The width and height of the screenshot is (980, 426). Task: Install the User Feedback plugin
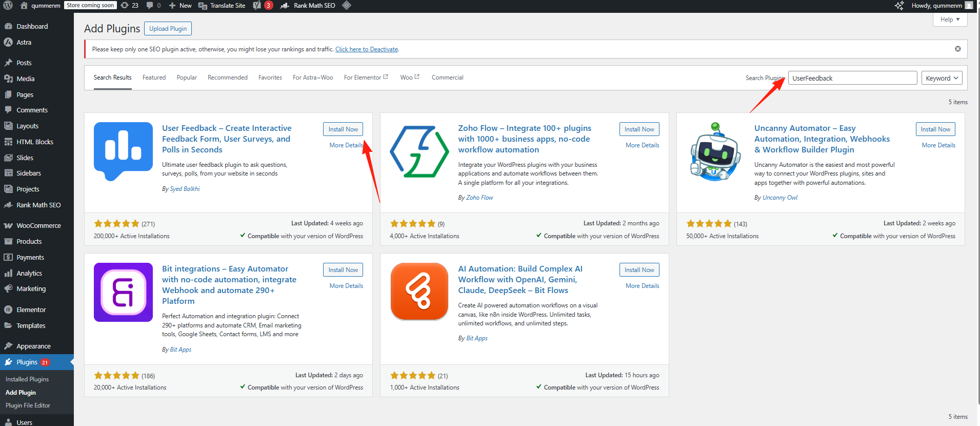pyautogui.click(x=343, y=129)
